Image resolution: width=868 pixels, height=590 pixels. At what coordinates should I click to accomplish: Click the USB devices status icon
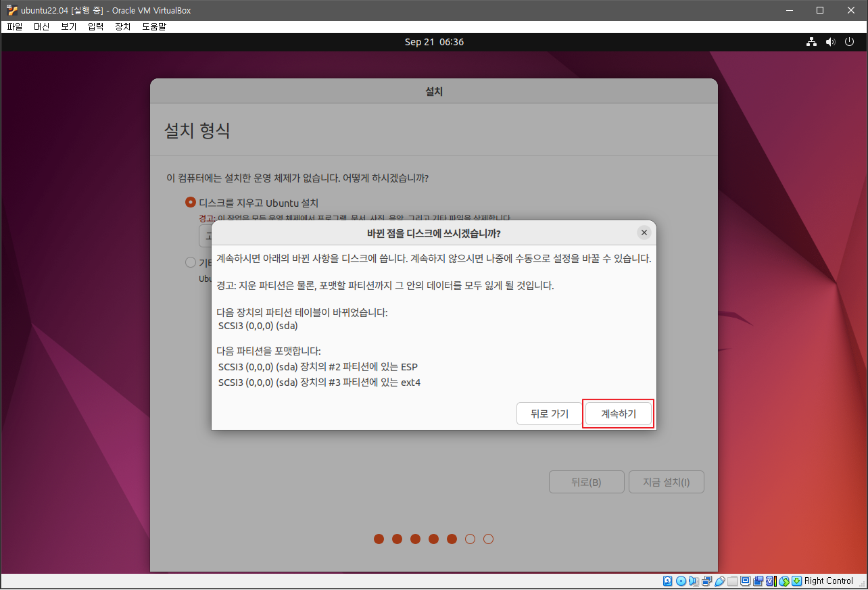[x=720, y=581]
